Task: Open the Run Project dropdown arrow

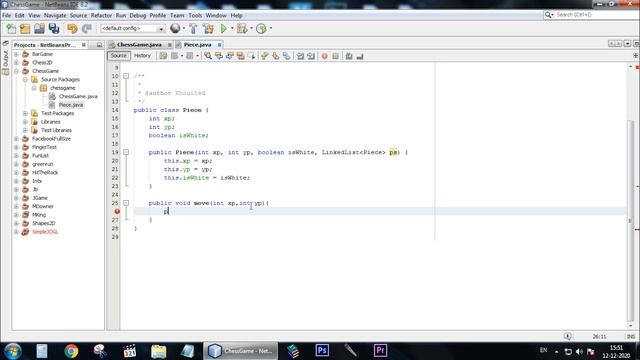Action: pyautogui.click(x=232, y=29)
